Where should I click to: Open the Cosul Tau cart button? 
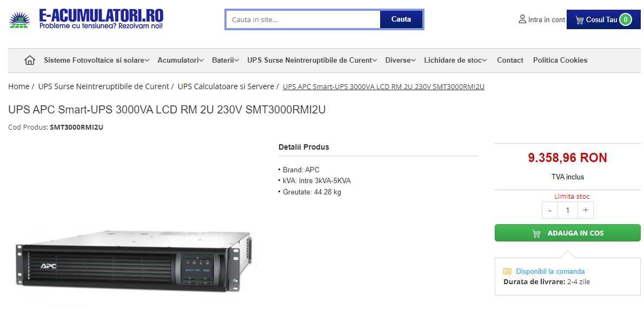coord(603,19)
